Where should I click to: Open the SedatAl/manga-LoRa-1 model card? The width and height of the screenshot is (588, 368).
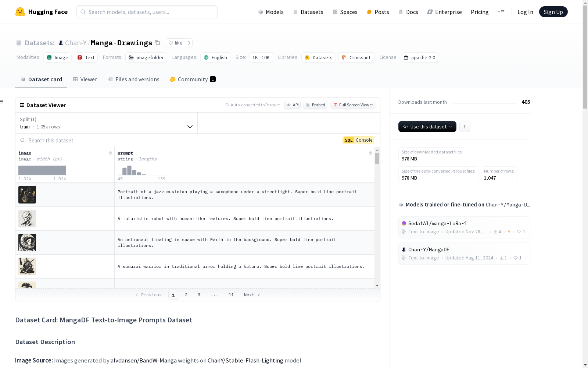(x=464, y=227)
